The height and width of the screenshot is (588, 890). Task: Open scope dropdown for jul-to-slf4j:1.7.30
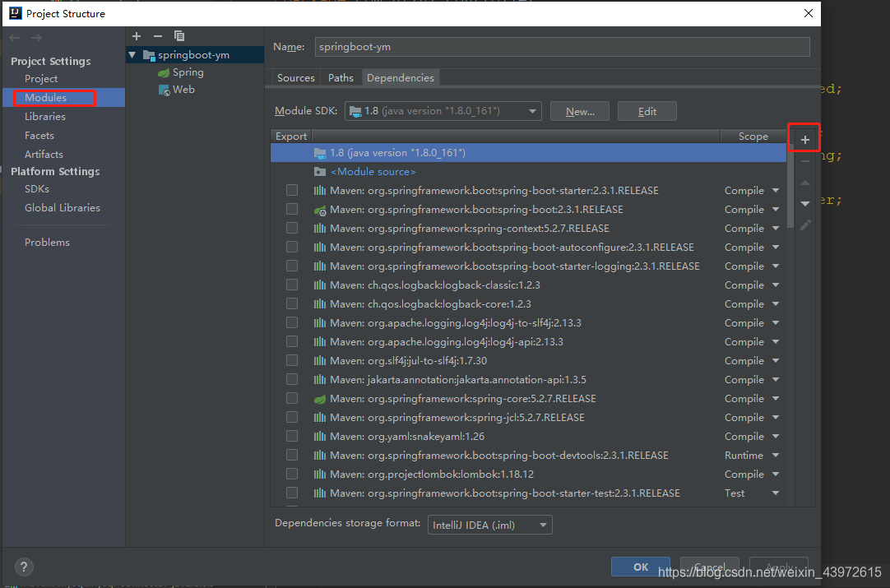coord(776,361)
